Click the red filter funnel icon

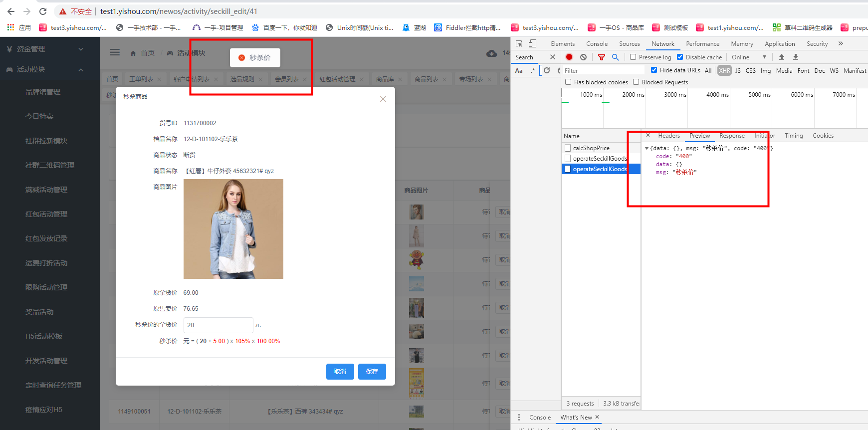pos(602,57)
